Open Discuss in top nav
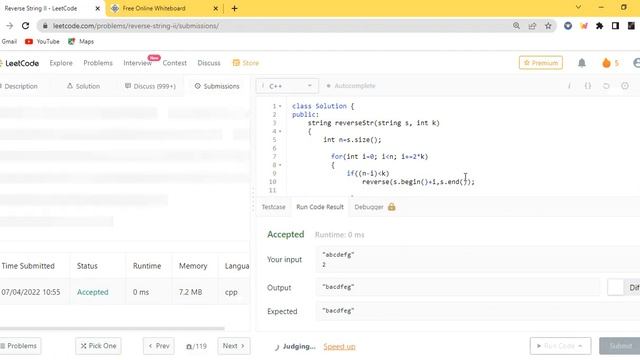The width and height of the screenshot is (640, 360). point(209,63)
